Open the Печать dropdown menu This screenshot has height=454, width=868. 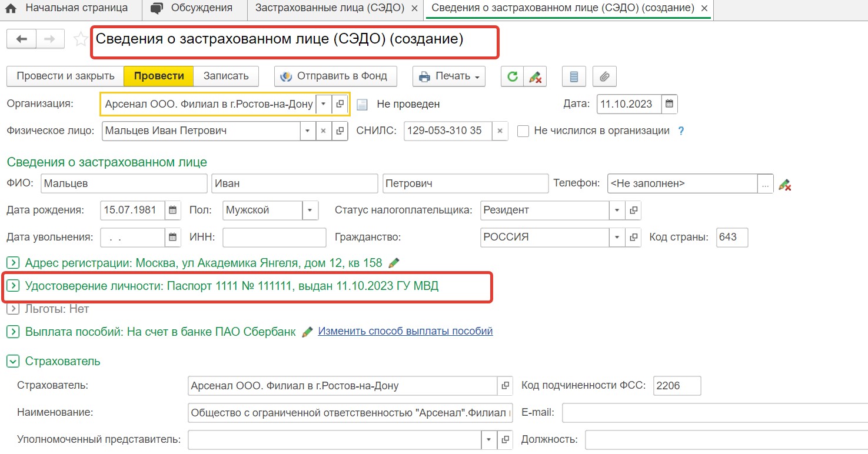(x=450, y=76)
